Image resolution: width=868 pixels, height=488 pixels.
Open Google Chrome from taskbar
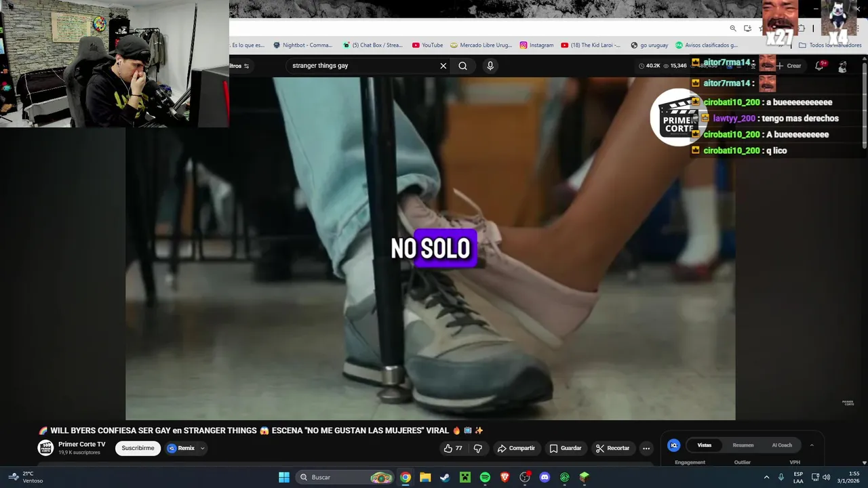click(x=405, y=477)
